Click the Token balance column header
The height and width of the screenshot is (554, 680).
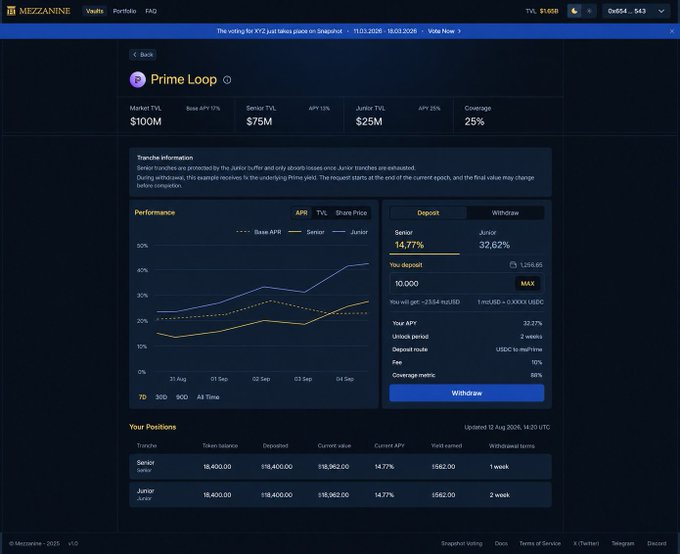tap(220, 446)
